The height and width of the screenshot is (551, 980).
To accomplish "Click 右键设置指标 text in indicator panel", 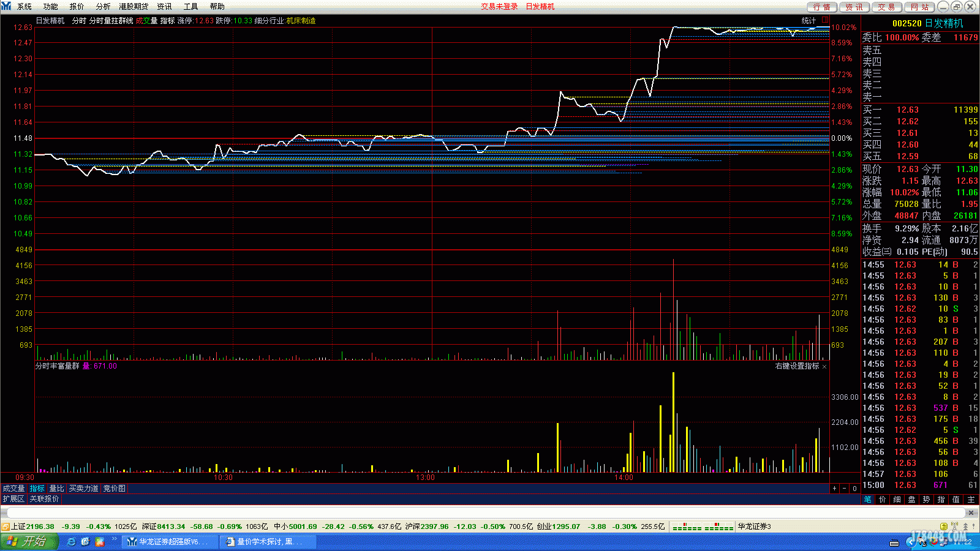I will [x=797, y=366].
